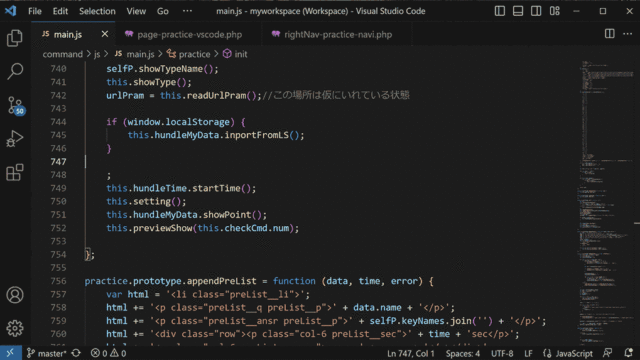Open the Extensions view
The image size is (640, 360).
(x=15, y=172)
